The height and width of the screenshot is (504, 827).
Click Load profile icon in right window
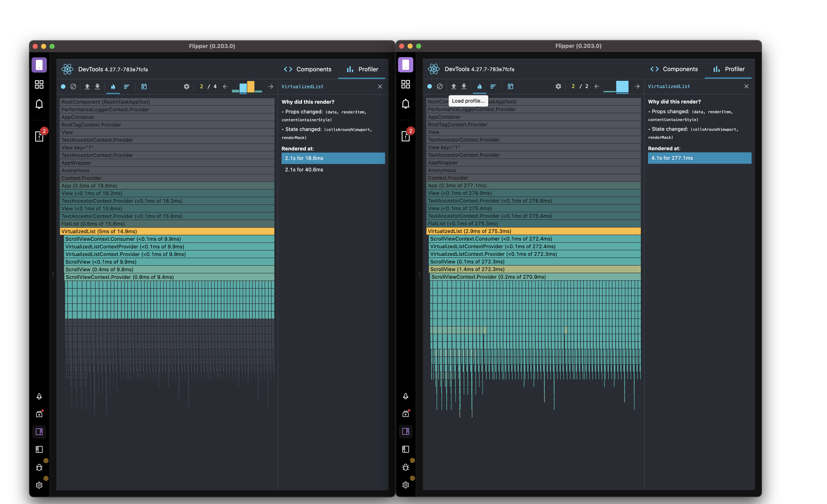(x=454, y=87)
